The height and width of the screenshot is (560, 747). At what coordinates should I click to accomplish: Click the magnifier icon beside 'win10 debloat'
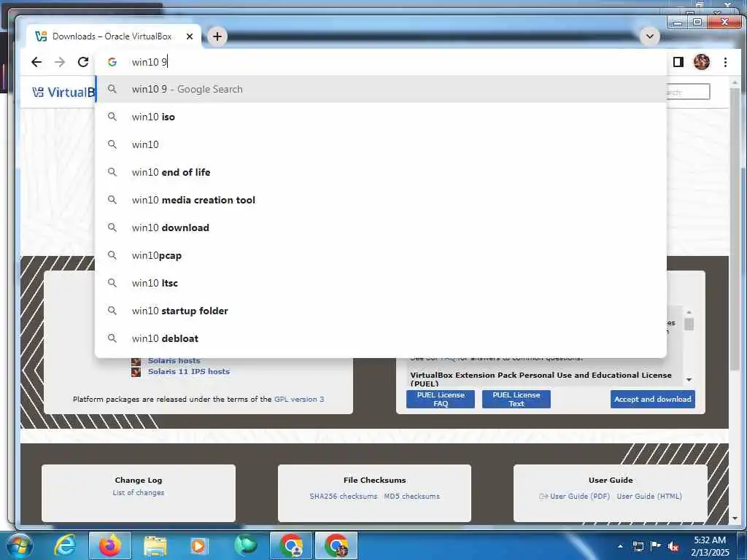tap(112, 338)
